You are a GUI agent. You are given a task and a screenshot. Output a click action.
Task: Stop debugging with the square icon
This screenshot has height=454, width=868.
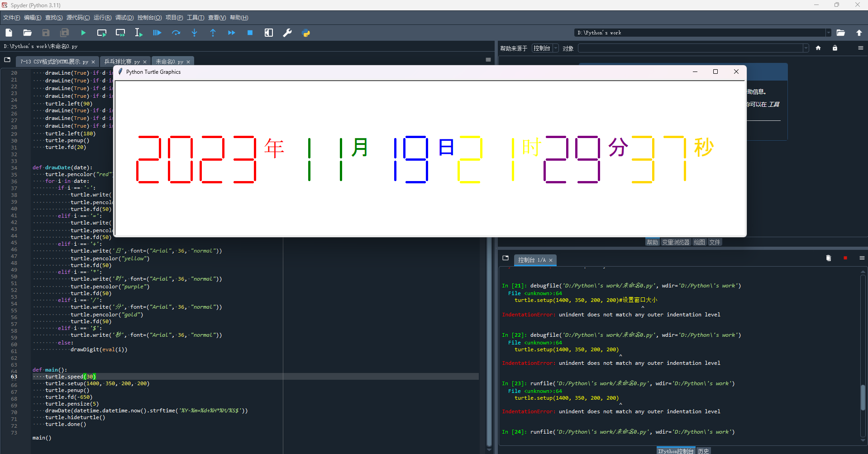(x=250, y=33)
